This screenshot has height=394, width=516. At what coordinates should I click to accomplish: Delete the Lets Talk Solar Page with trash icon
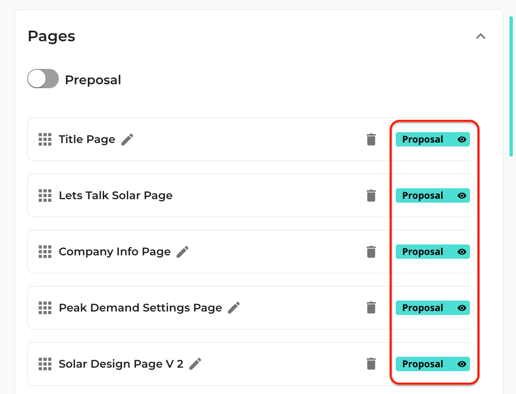(371, 196)
